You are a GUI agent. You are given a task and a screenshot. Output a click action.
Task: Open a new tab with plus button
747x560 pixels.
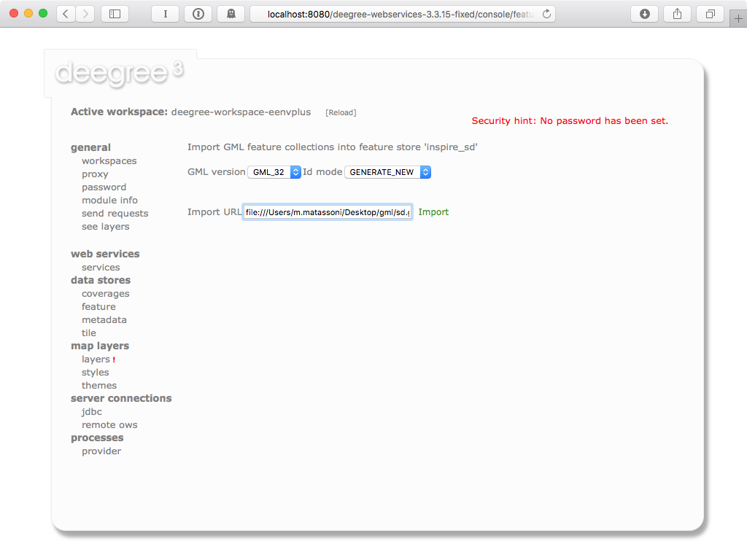(738, 19)
